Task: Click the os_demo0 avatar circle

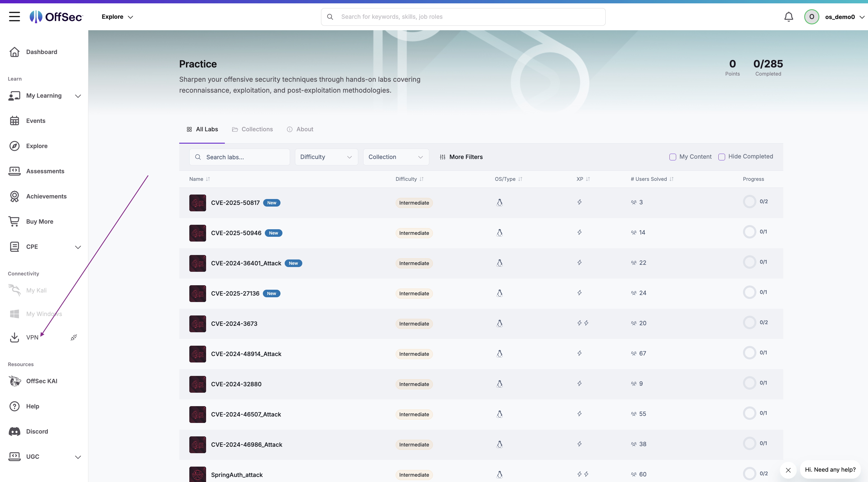Action: (x=812, y=17)
